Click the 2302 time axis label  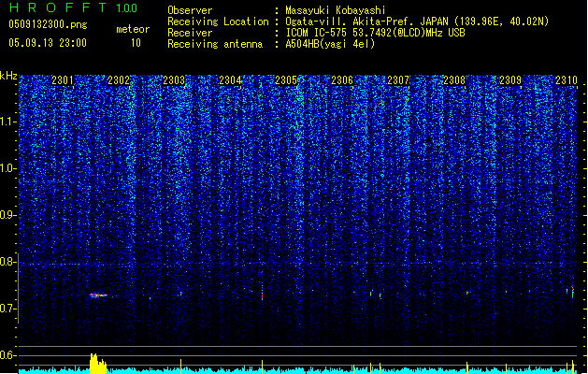[x=119, y=79]
